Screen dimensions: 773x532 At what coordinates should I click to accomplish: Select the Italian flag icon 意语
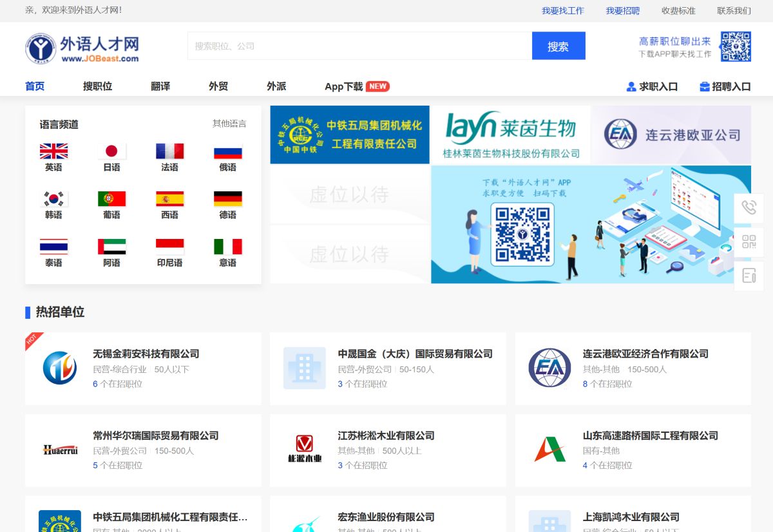point(227,247)
